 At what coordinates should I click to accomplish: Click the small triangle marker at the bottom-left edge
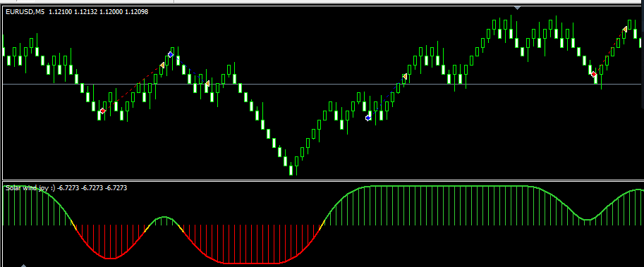tap(24, 266)
